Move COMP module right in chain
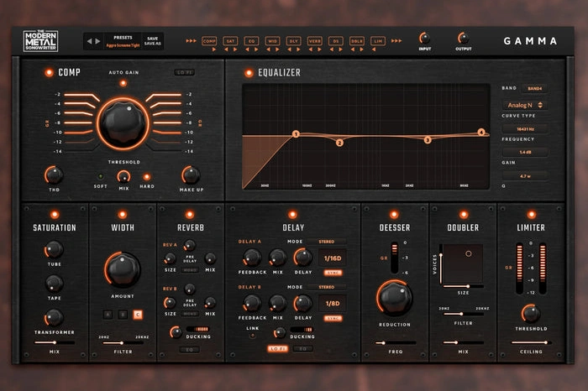Viewport: 588px width, 391px height. (213, 50)
